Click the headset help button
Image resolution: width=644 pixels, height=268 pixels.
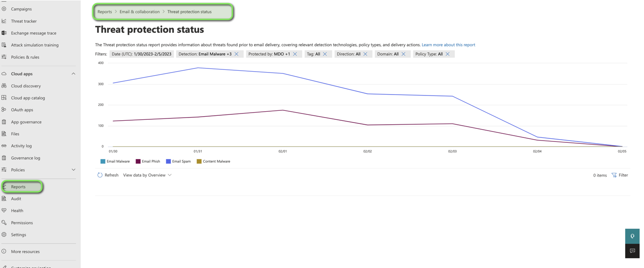(632, 236)
